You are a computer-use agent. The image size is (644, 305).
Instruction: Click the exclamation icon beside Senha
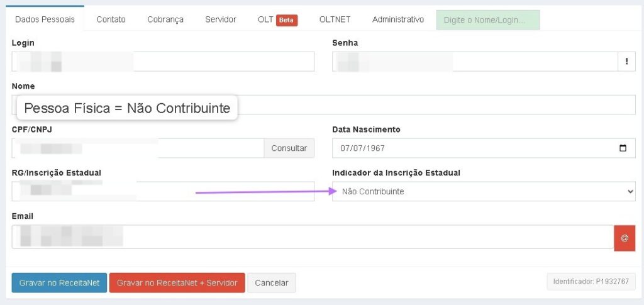click(x=626, y=62)
